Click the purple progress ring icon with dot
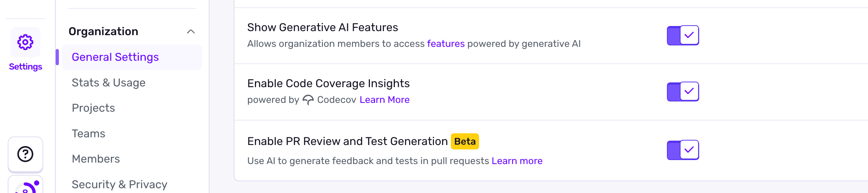The width and height of the screenshot is (868, 193). coord(26,187)
